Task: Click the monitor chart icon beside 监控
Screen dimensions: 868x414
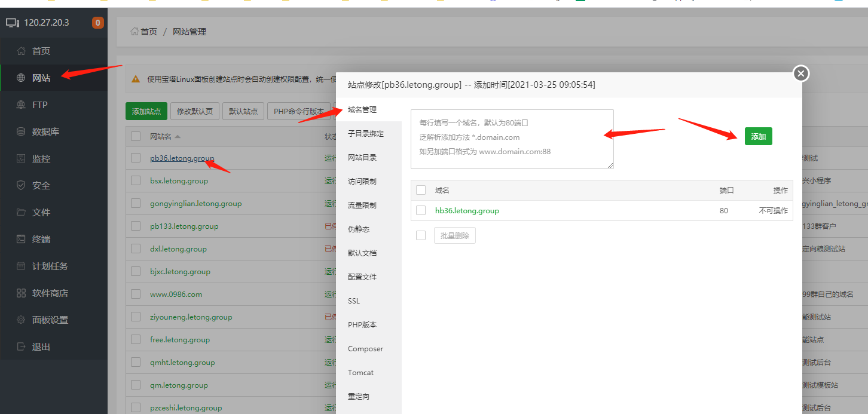Action: 21,158
